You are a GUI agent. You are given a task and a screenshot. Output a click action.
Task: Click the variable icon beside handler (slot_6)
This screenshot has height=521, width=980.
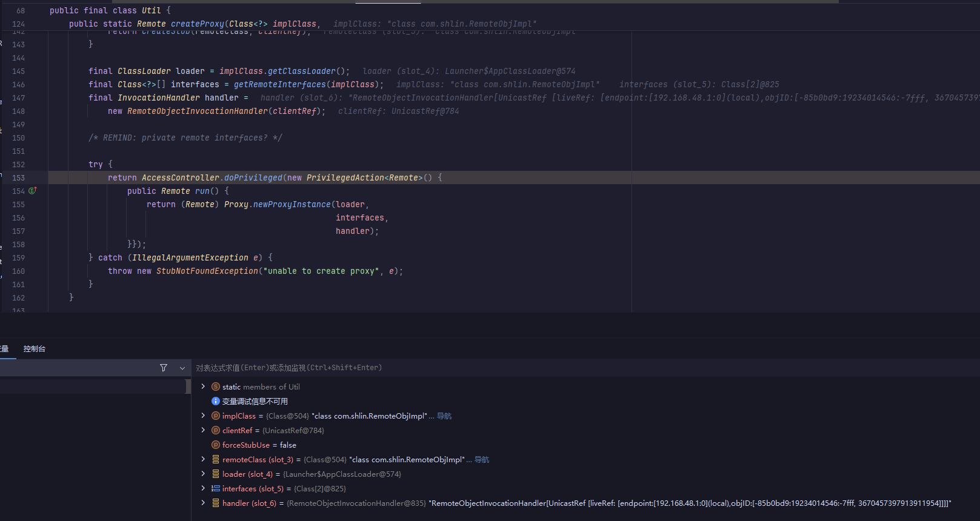(216, 503)
